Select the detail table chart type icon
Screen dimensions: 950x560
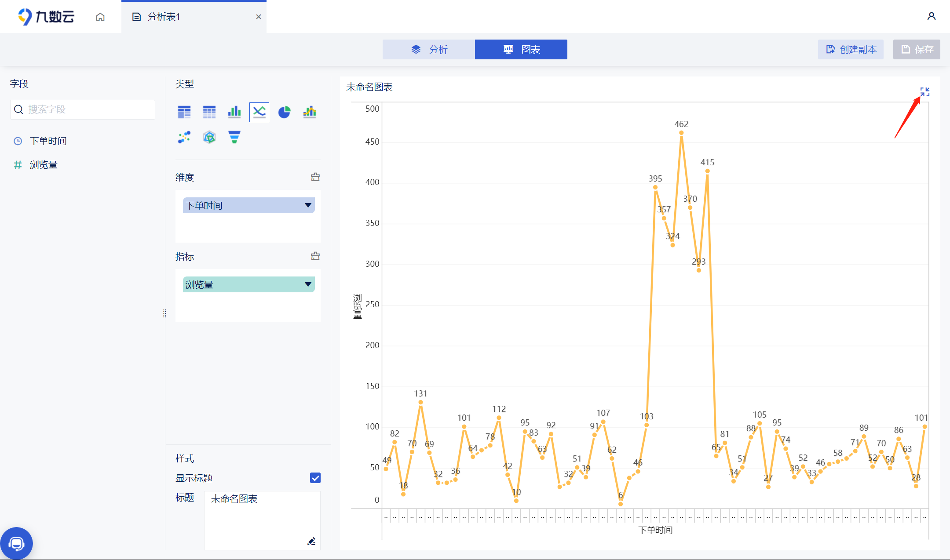(x=209, y=112)
